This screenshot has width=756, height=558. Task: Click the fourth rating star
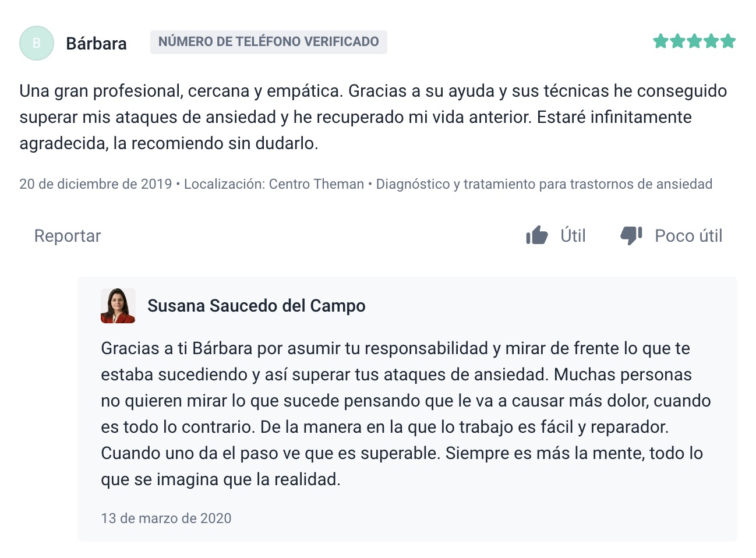coord(711,41)
